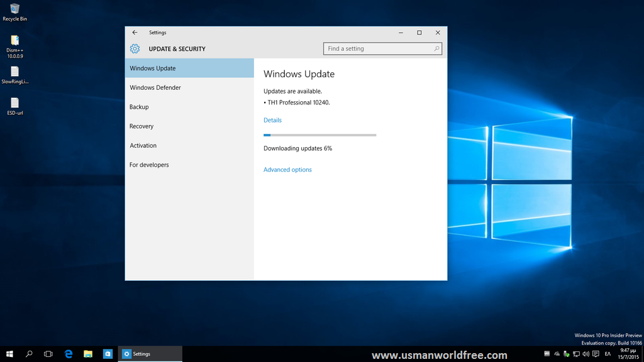Viewport: 644px width, 362px height.
Task: Open the volume speaker tray icon
Action: pyautogui.click(x=586, y=354)
